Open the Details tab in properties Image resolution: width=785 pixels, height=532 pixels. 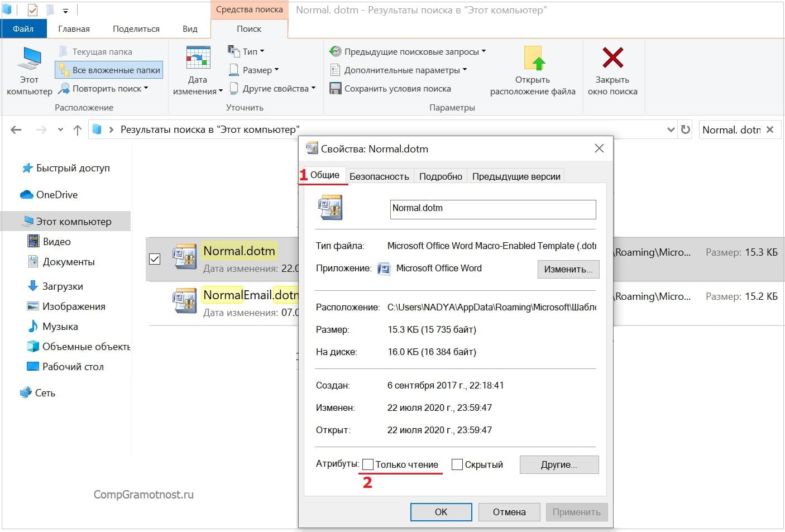click(440, 176)
